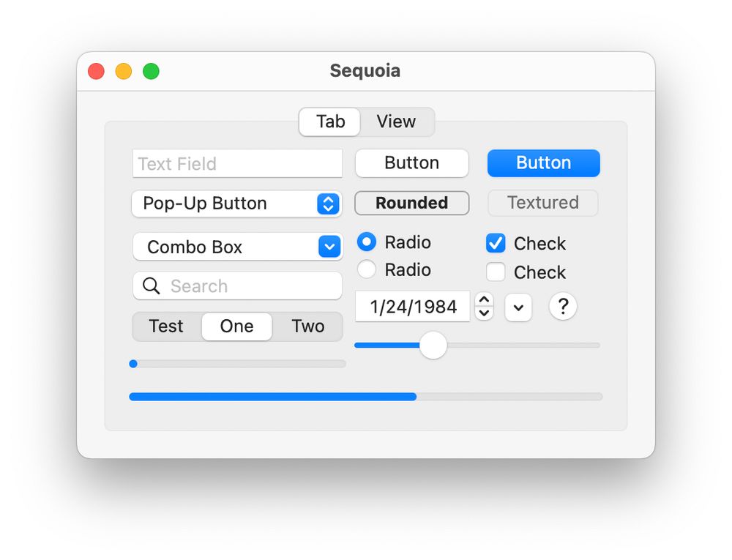The height and width of the screenshot is (560, 732).
Task: Increment the date with the stepper up arrow
Action: (484, 300)
